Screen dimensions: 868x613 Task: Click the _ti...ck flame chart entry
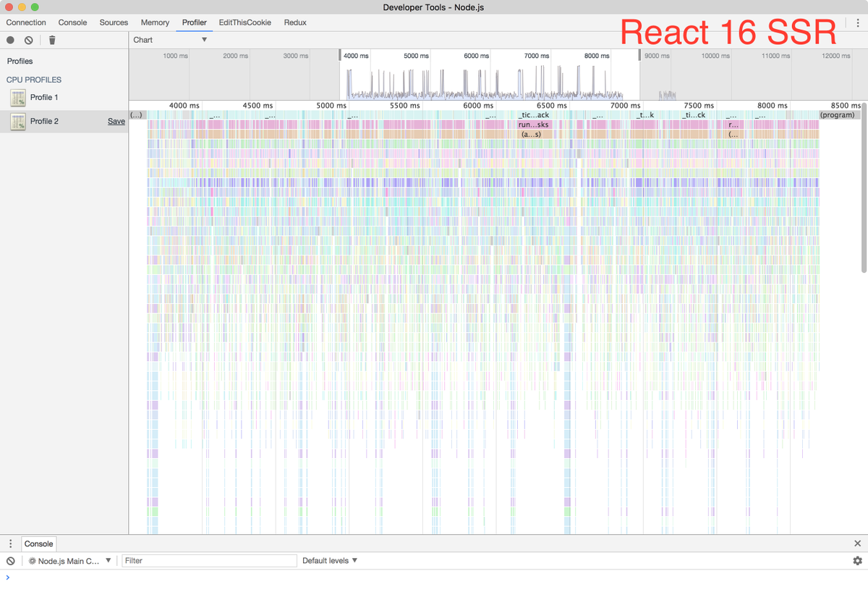coord(693,115)
